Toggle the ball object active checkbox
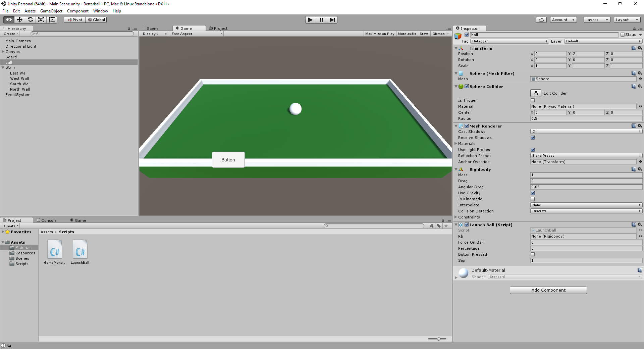The height and width of the screenshot is (349, 644). 467,35
